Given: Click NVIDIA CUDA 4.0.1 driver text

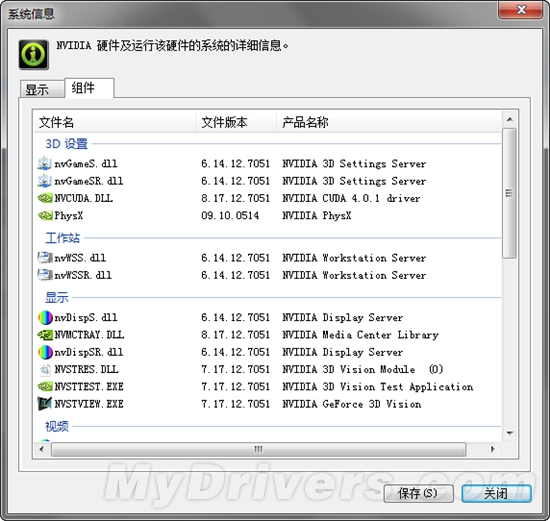Looking at the screenshot, I should 351,198.
